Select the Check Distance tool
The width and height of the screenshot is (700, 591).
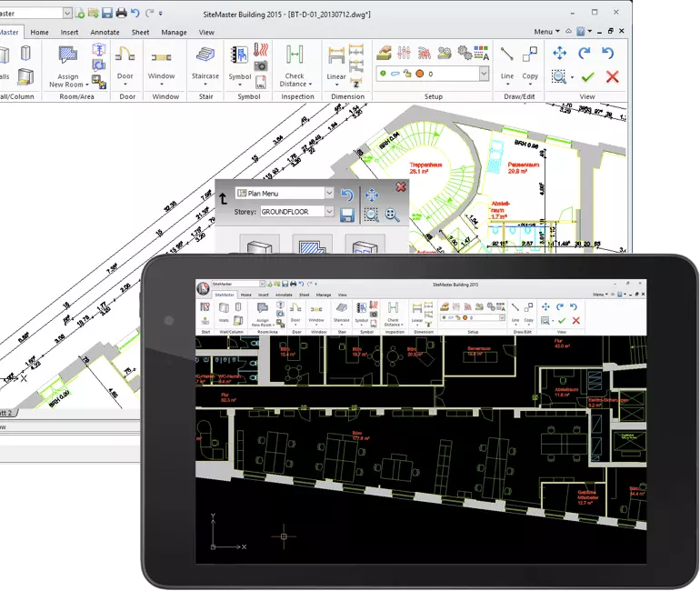(x=295, y=65)
